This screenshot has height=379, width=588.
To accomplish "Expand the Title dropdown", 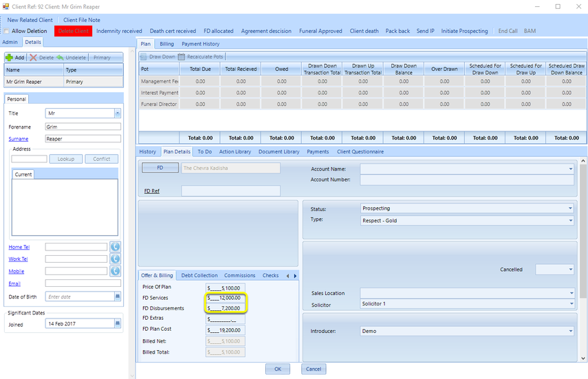I will [118, 113].
